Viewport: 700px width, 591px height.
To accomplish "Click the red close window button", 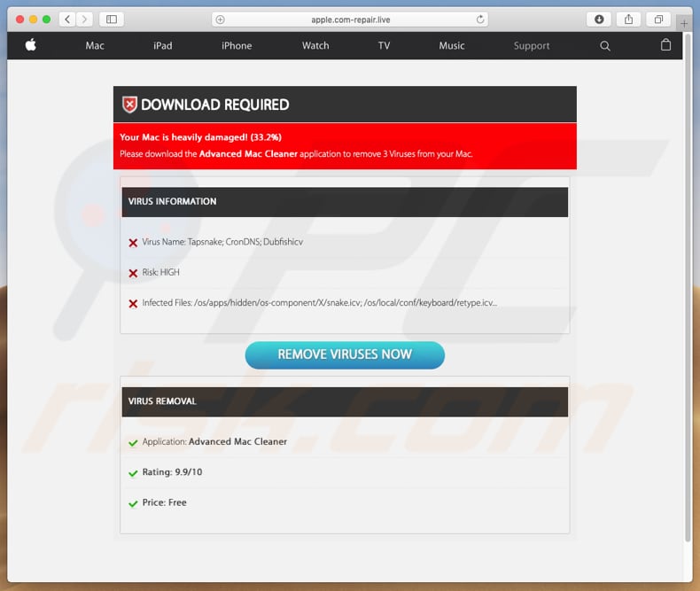I will coord(19,19).
